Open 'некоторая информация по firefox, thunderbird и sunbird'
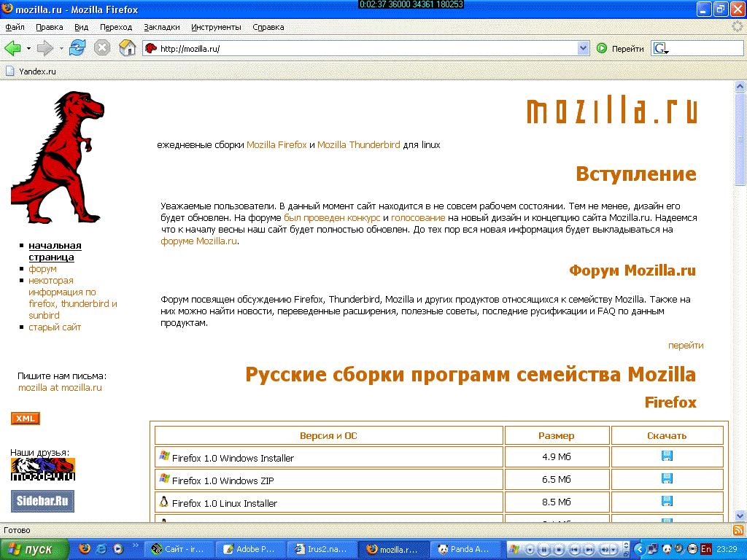 pos(73,298)
